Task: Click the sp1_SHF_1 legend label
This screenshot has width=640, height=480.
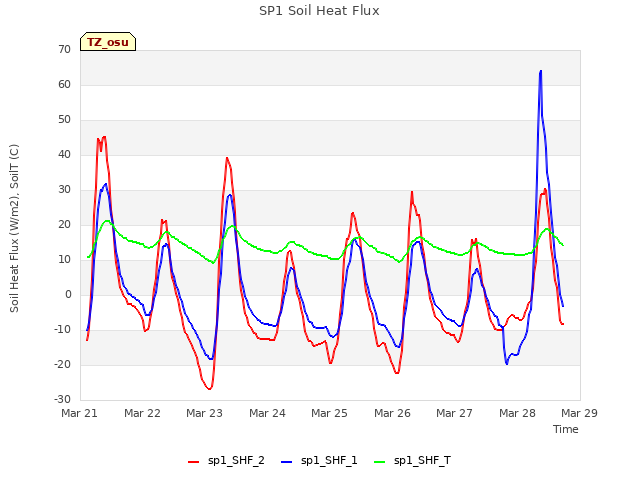Action: (329, 461)
